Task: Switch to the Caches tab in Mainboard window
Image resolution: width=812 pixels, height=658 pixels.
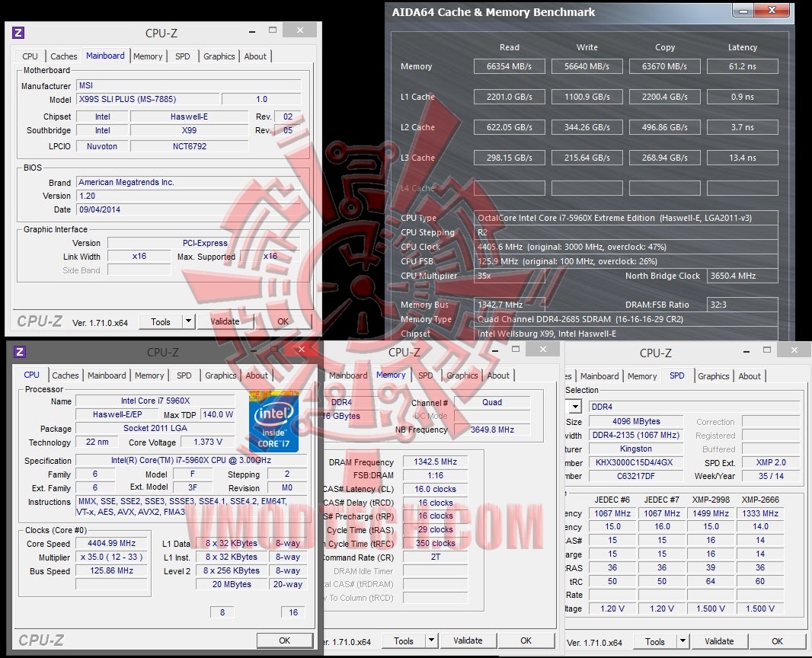Action: [64, 56]
